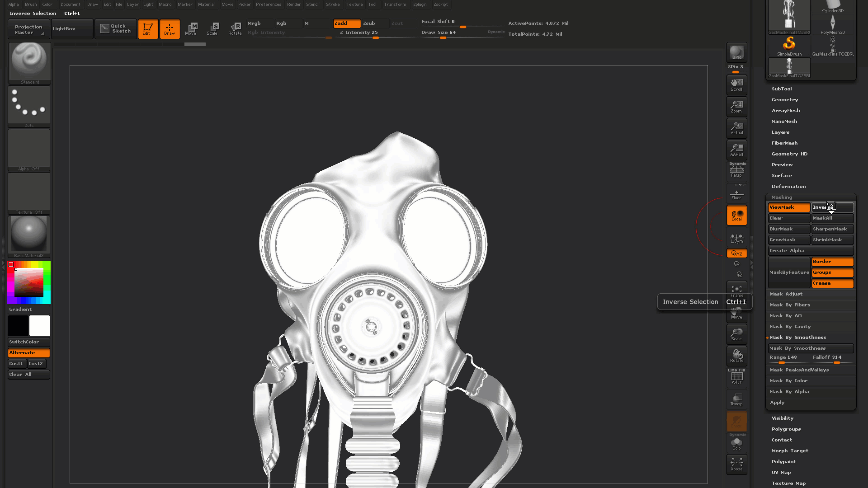Toggle XYZ rotation mode

pos(736,253)
